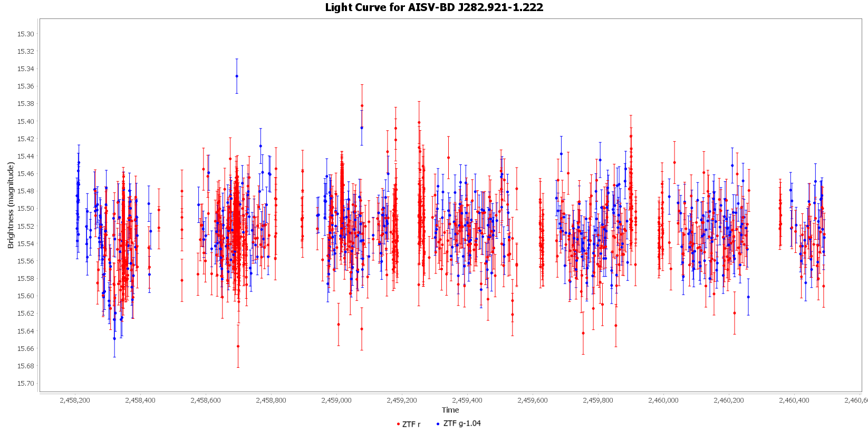Image resolution: width=868 pixels, height=430 pixels.
Task: Click the x-axis tick label 2,460,000
Action: point(663,400)
